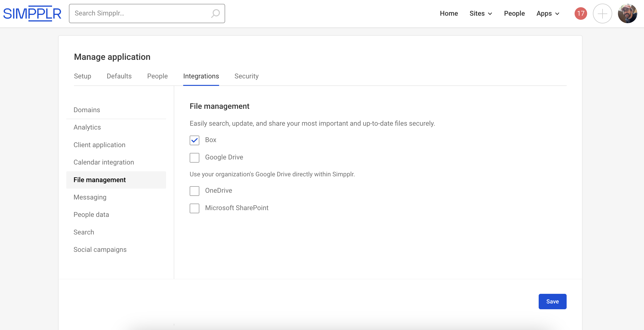This screenshot has height=330, width=644.
Task: Enable the OneDrive checkbox
Action: coord(194,191)
